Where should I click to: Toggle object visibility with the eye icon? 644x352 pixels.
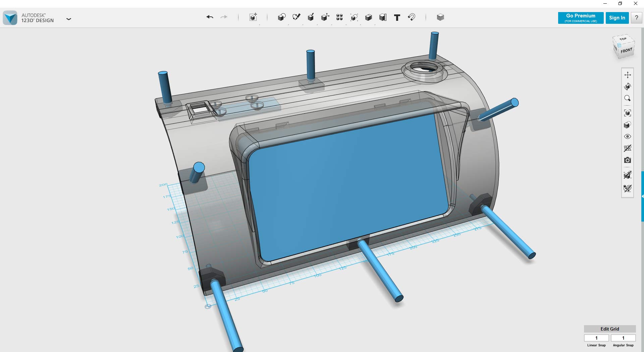[628, 136]
